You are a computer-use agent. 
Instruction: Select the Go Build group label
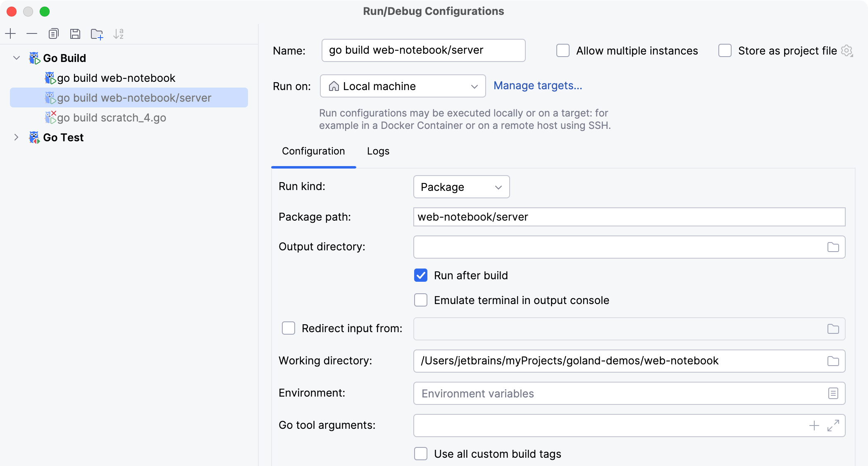(64, 58)
